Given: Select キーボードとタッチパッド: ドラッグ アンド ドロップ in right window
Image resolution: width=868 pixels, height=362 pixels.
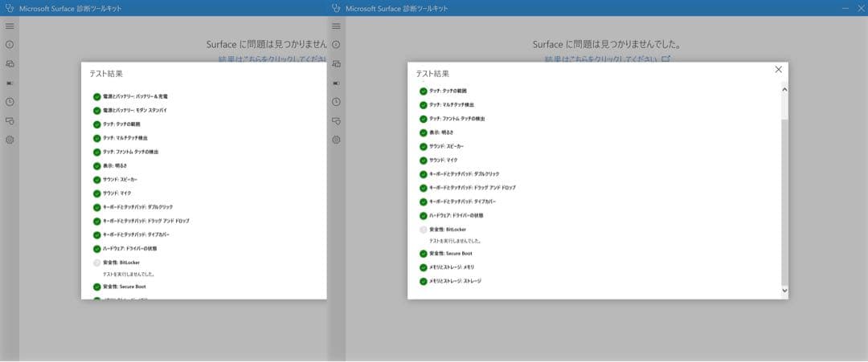Looking at the screenshot, I should [x=473, y=188].
